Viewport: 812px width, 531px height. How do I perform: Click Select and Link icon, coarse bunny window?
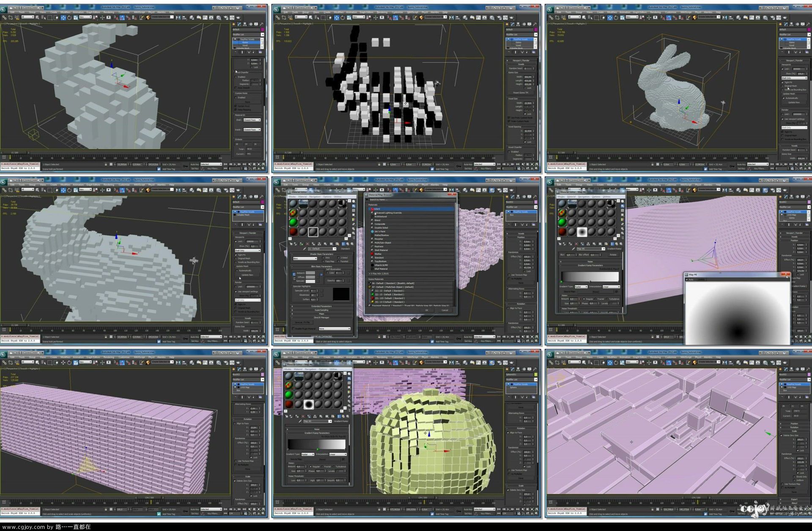point(4,18)
